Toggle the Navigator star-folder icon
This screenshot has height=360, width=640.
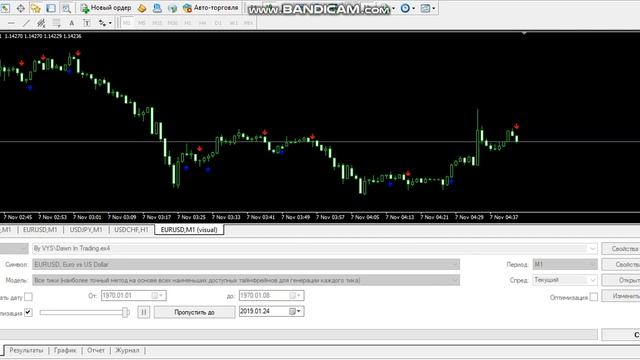[x=36, y=8]
